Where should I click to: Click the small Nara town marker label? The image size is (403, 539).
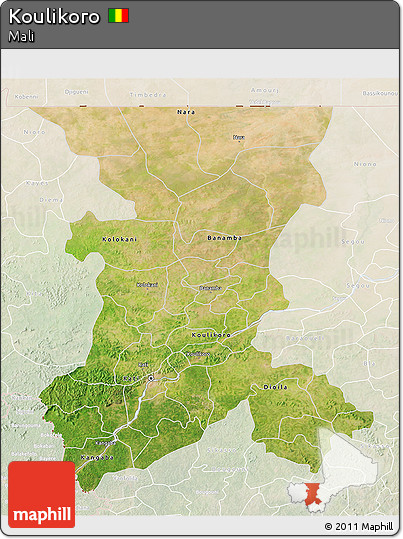pos(239,137)
